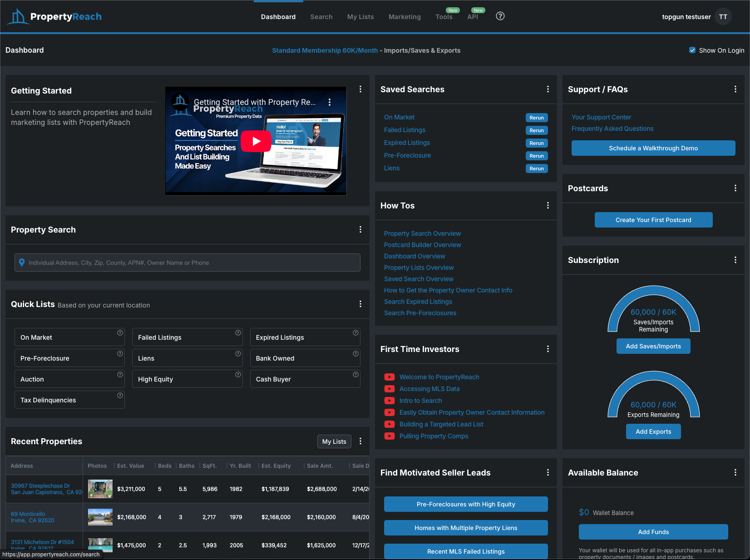
Task: Open the Tools tab
Action: pyautogui.click(x=444, y=17)
